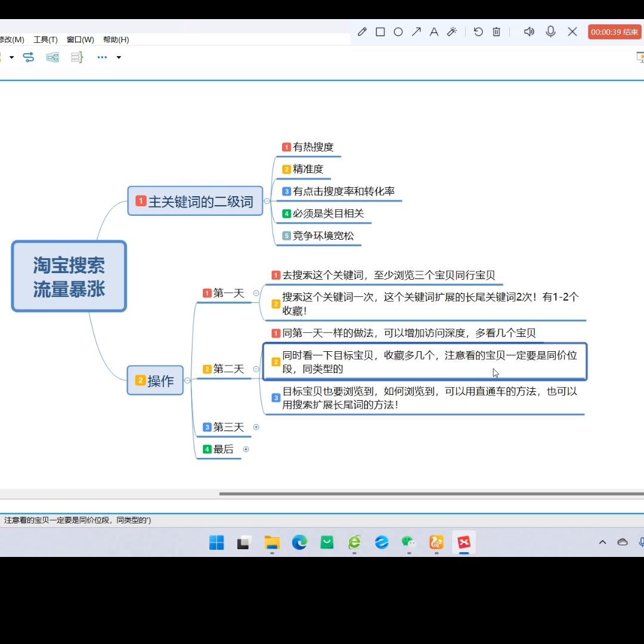This screenshot has height=644, width=644.
Task: Delete annotations with the trash icon
Action: click(497, 32)
